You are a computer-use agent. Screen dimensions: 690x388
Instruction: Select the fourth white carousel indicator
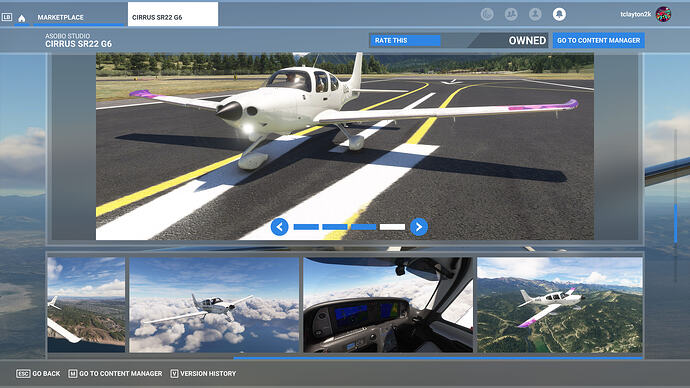(x=393, y=227)
